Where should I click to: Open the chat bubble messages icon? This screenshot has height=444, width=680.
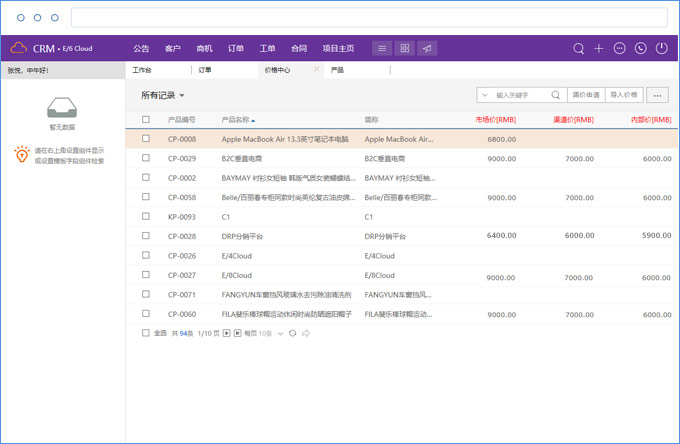(x=620, y=48)
